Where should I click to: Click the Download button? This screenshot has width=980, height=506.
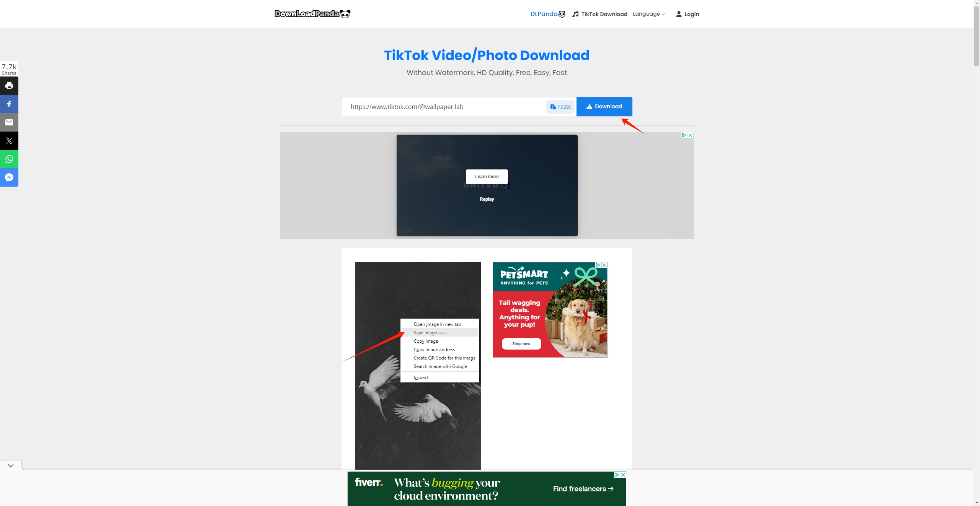(x=604, y=106)
